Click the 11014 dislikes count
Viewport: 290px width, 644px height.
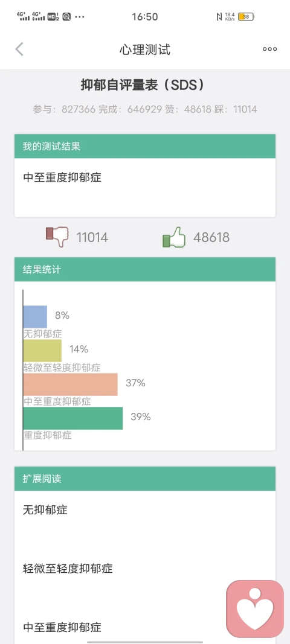coord(92,237)
